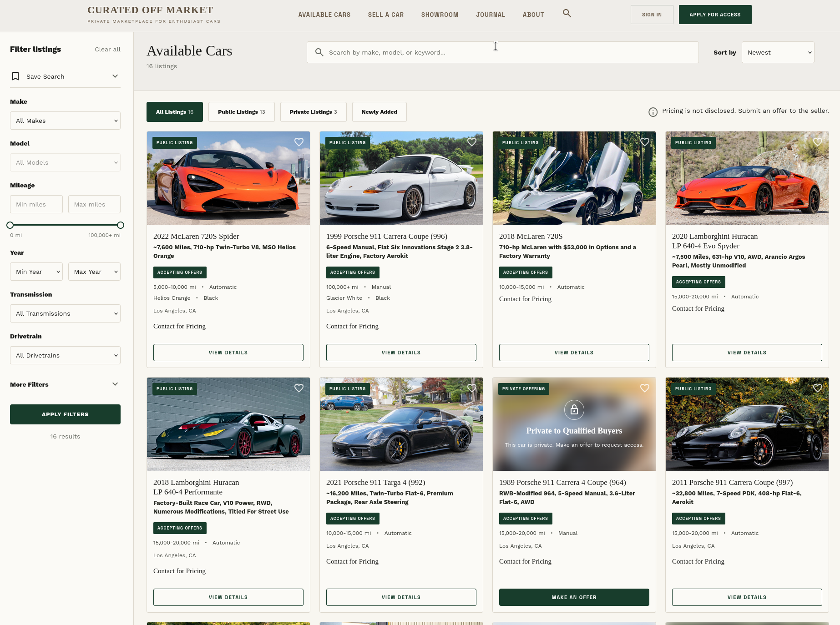This screenshot has width=840, height=625.
Task: View details of 2020 Lamborghini Huracan Spyder
Action: coord(747,353)
